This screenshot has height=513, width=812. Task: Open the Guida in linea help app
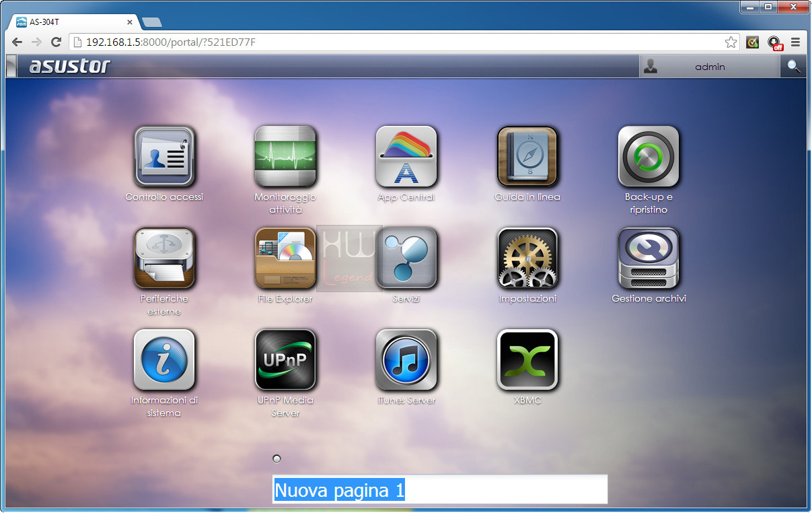[527, 157]
